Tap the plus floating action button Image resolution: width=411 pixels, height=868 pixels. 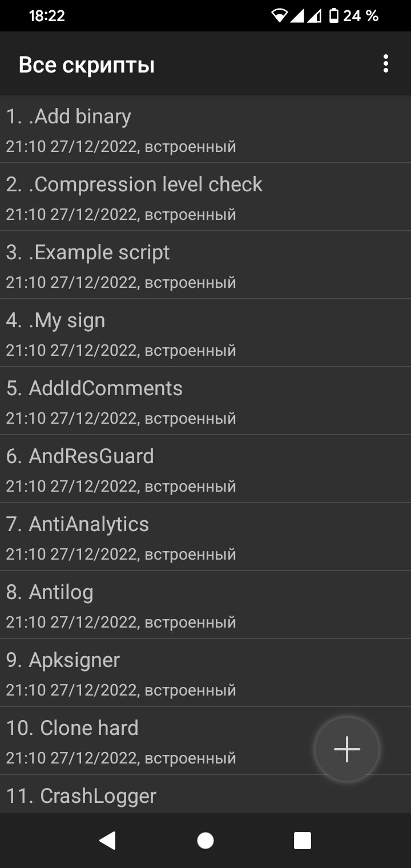[347, 749]
